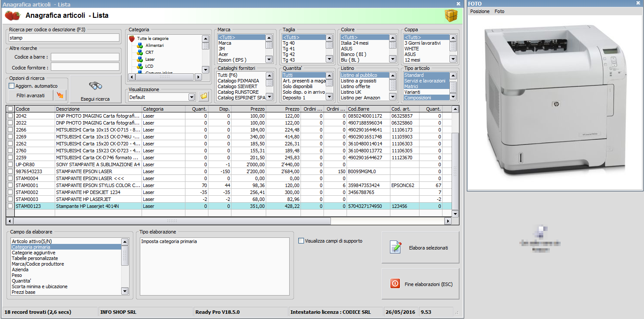Sort table by Categoria column header
Image resolution: width=644 pixels, height=319 pixels.
point(164,109)
